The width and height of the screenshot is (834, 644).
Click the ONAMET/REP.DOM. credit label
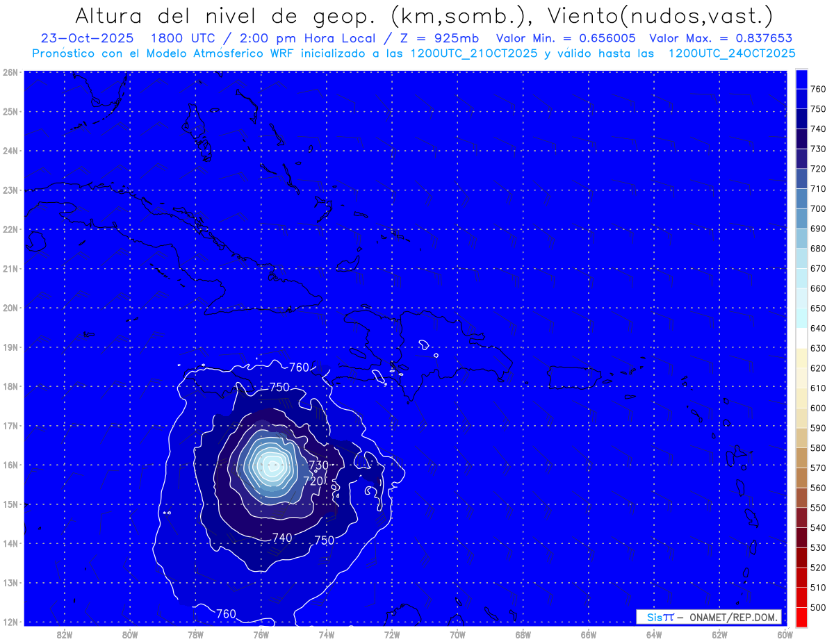[x=732, y=617]
